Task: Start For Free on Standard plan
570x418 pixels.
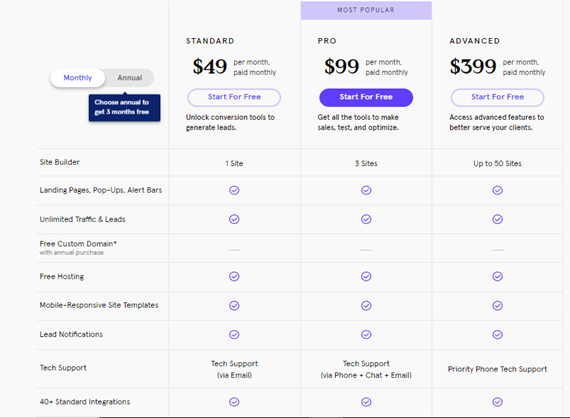Action: click(234, 97)
